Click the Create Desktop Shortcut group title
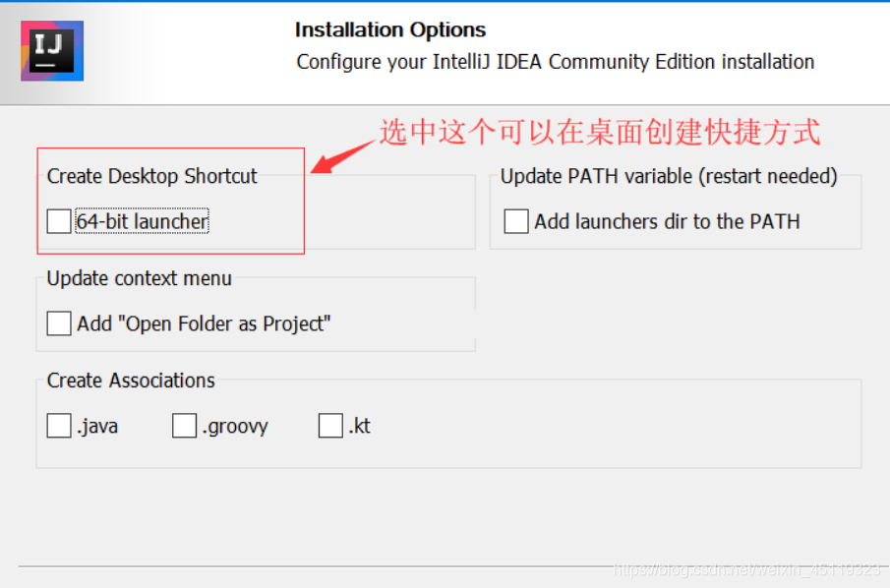890x588 pixels. click(x=152, y=176)
